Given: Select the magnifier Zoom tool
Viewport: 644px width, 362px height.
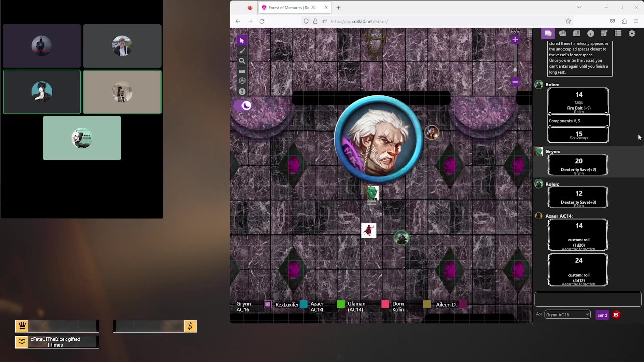Looking at the screenshot, I should (x=242, y=61).
